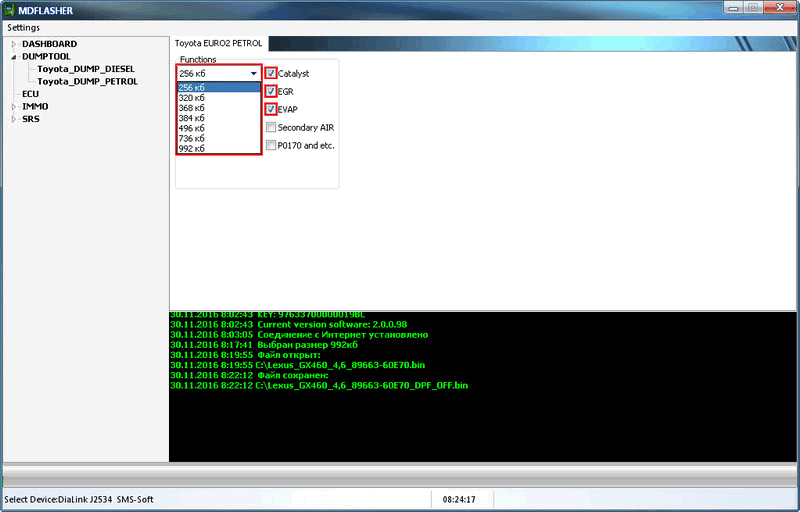Enable the P0170 and etc. checkbox
The width and height of the screenshot is (800, 512).
pos(271,145)
